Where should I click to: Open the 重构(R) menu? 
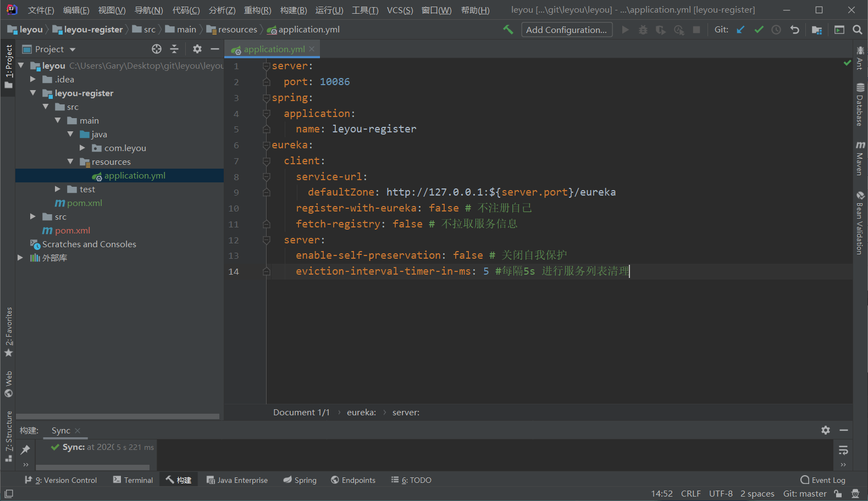pos(257,10)
